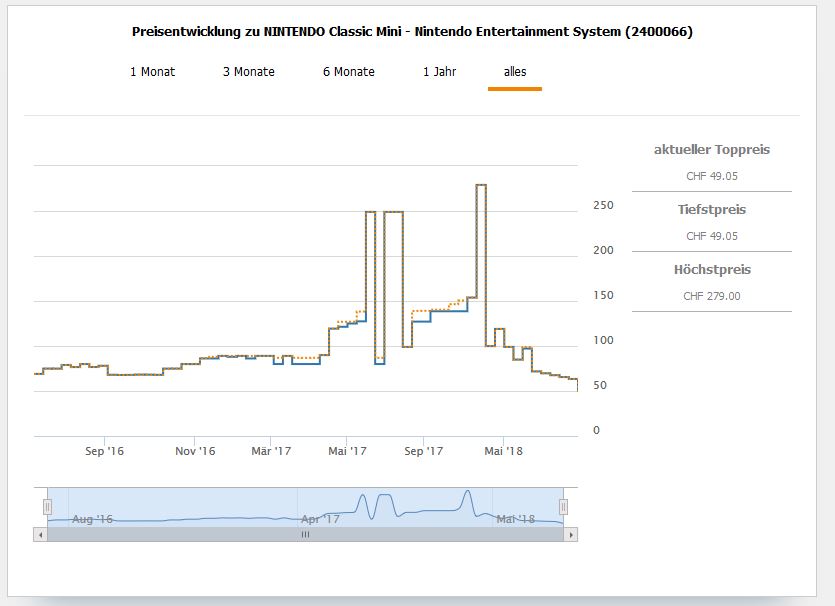This screenshot has width=835, height=606.
Task: Click the 'Tiefstpreis' heading
Action: 712,210
